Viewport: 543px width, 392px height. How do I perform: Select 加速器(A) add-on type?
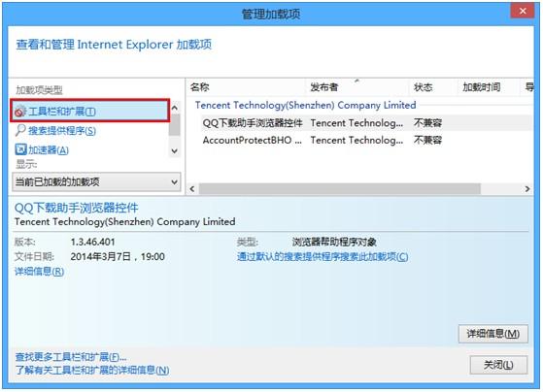click(x=49, y=149)
